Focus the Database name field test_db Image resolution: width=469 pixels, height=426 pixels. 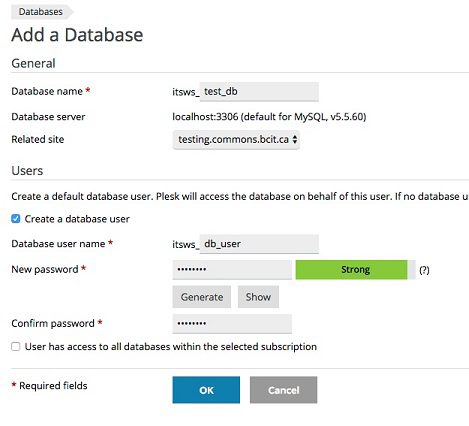[x=259, y=92]
